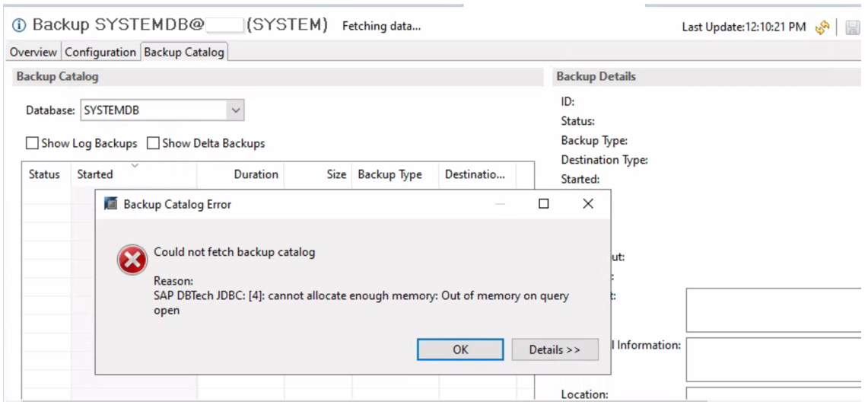Click the red error icon in dialog

pyautogui.click(x=132, y=260)
